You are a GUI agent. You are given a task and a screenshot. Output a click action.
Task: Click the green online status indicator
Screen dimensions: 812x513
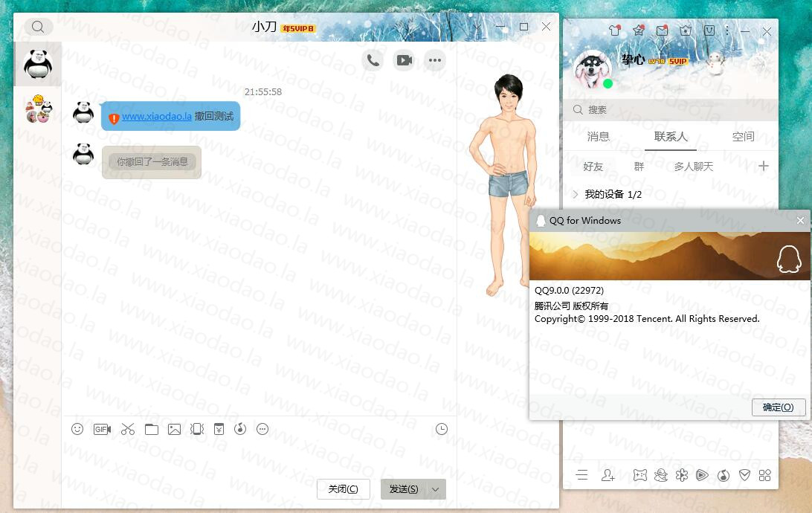point(608,83)
